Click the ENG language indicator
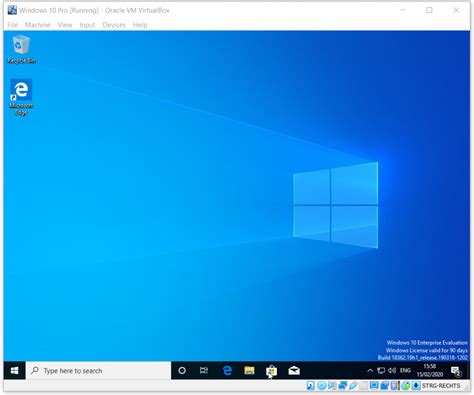Viewport: 474px width, 395px height. coord(405,370)
